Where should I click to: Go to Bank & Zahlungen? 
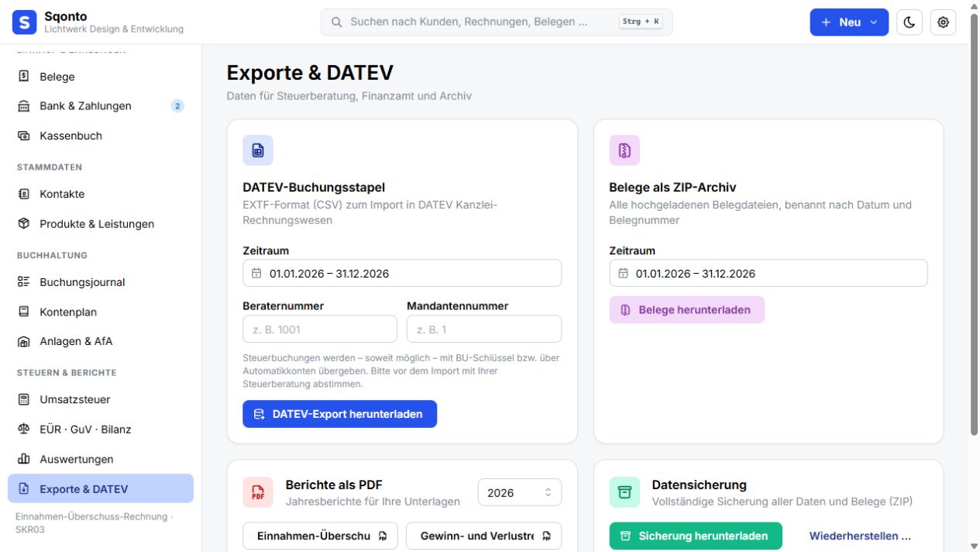tap(101, 106)
